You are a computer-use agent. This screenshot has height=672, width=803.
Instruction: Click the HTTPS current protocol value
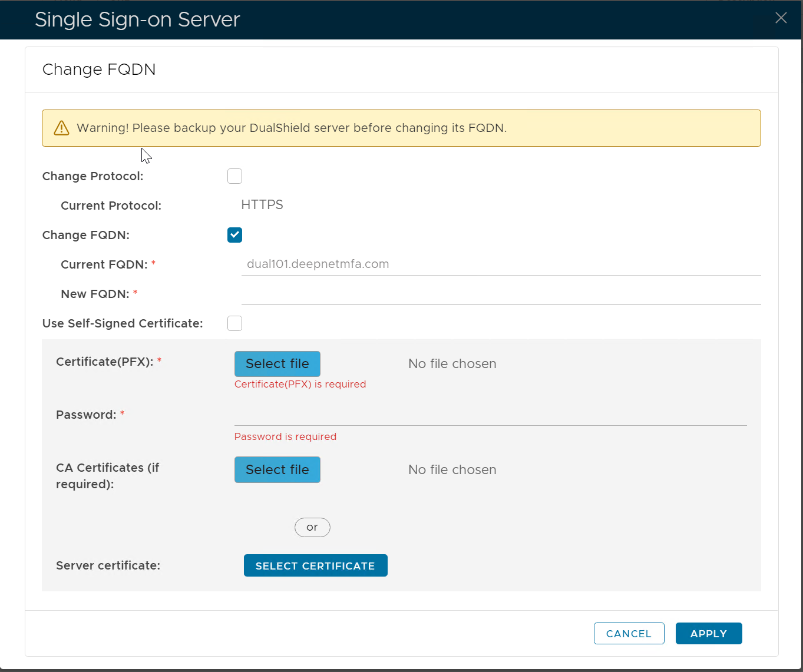point(262,205)
